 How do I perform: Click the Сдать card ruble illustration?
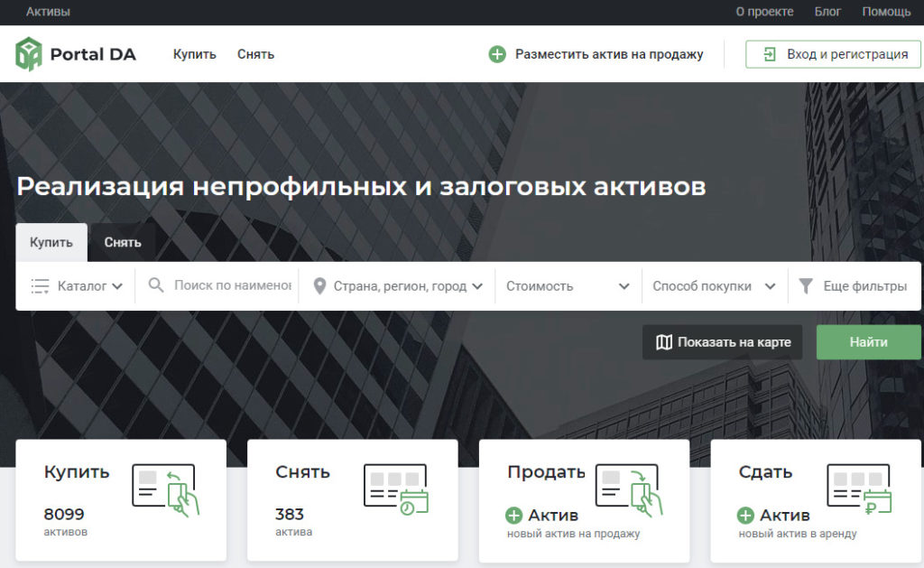pyautogui.click(x=860, y=489)
